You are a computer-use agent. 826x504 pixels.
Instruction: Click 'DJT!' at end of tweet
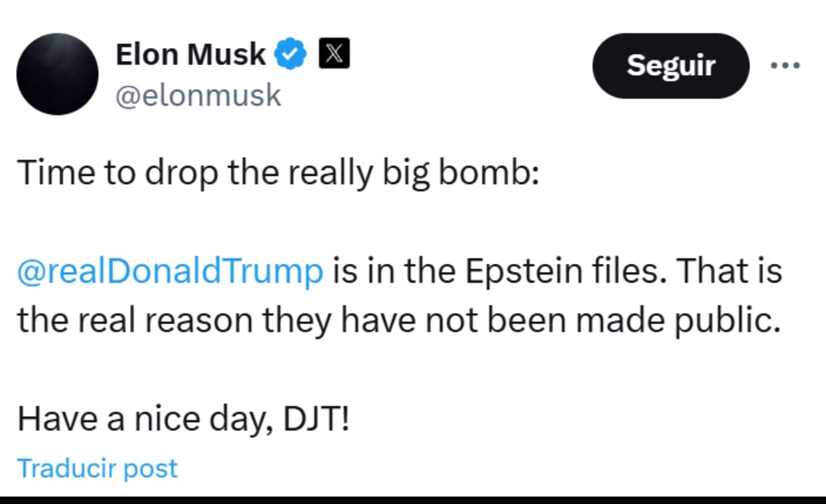coord(316,420)
